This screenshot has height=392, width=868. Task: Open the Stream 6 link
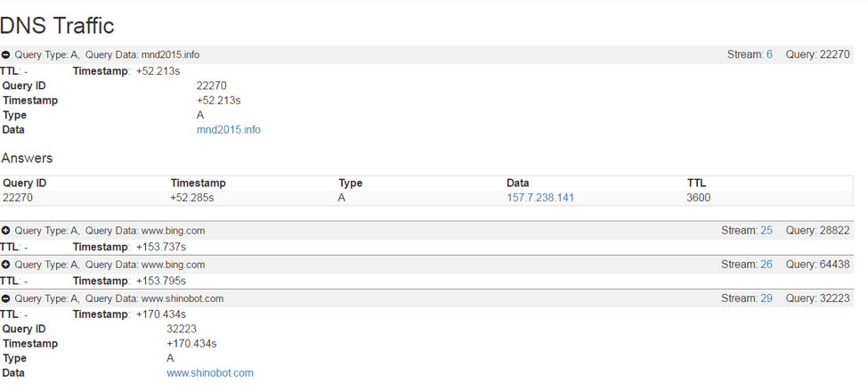[769, 54]
